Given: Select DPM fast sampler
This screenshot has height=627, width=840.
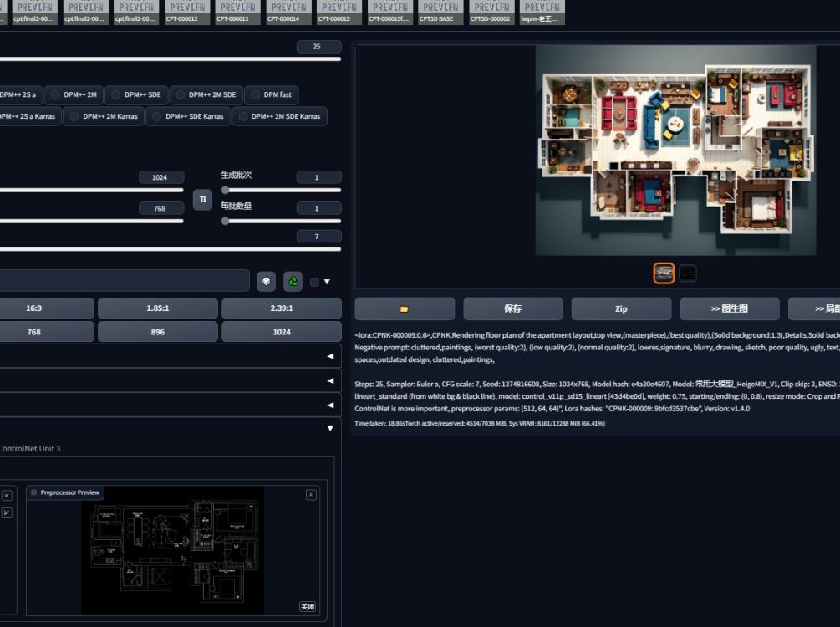Looking at the screenshot, I should coord(272,94).
